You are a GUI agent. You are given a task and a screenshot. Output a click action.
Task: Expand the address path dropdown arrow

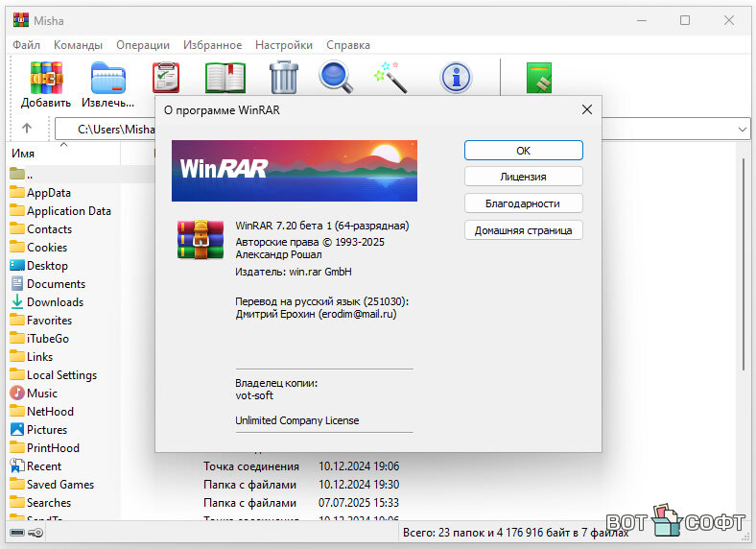(743, 129)
